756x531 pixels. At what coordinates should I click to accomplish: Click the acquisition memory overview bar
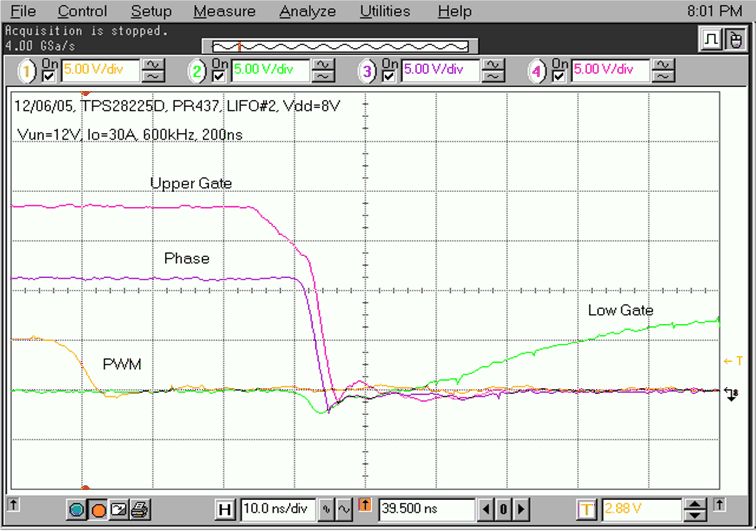click(x=340, y=46)
